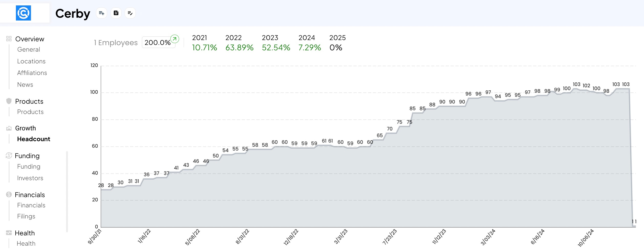Click the sidebar vertical scrollbar

pos(67,192)
